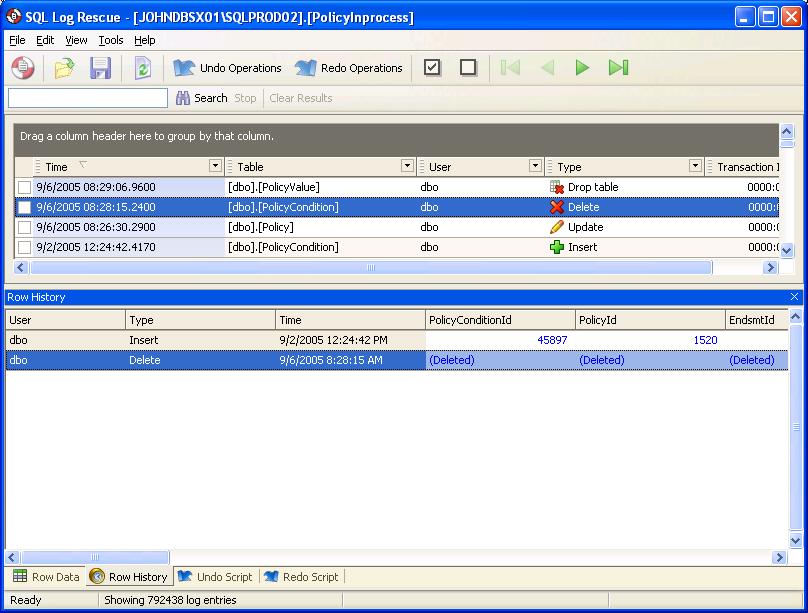Click Clear Results button
The width and height of the screenshot is (808, 613).
point(300,98)
